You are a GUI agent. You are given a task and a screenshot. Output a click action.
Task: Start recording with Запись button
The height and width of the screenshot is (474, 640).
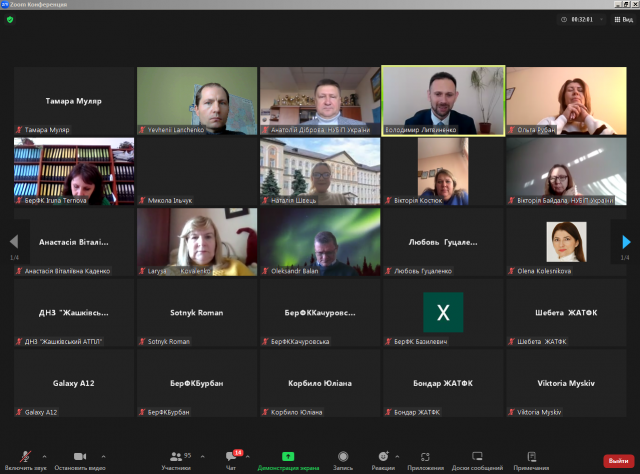(x=343, y=461)
